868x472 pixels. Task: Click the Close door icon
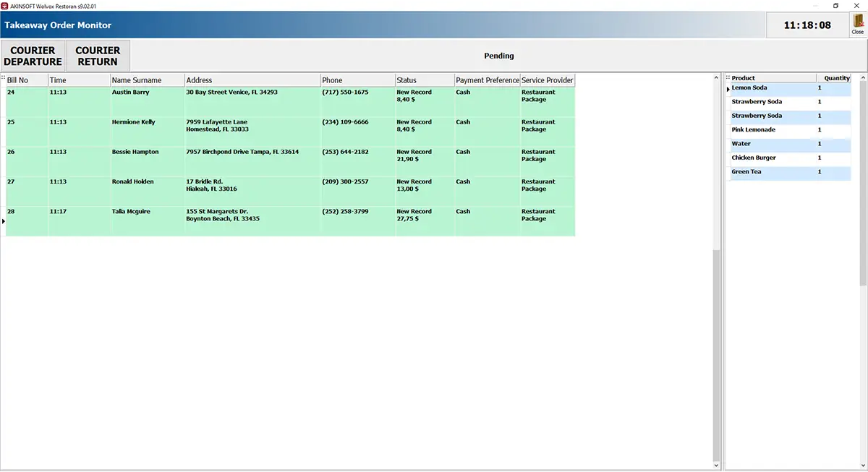(857, 24)
